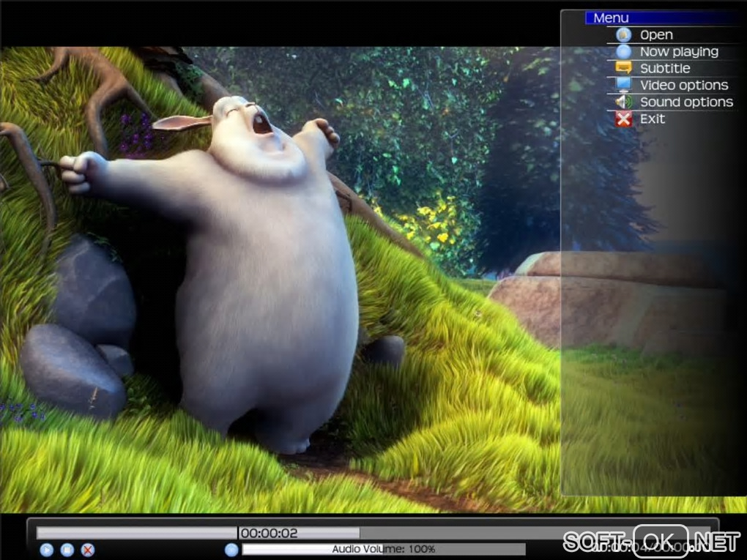
Task: Click the Audio Volume slider bar
Action: click(x=384, y=549)
